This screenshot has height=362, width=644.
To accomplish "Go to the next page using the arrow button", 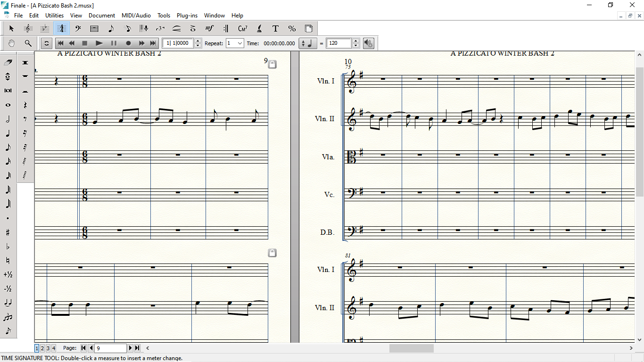I will [131, 348].
